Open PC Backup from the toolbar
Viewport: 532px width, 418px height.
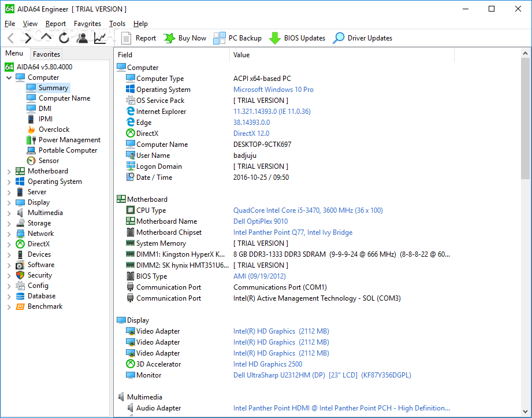[237, 38]
